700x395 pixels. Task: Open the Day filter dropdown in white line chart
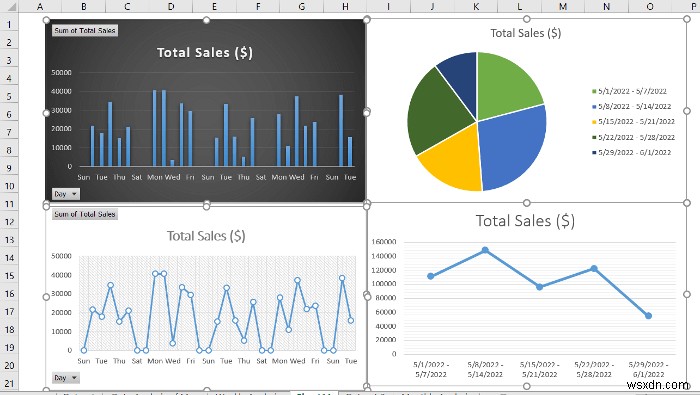(66, 378)
